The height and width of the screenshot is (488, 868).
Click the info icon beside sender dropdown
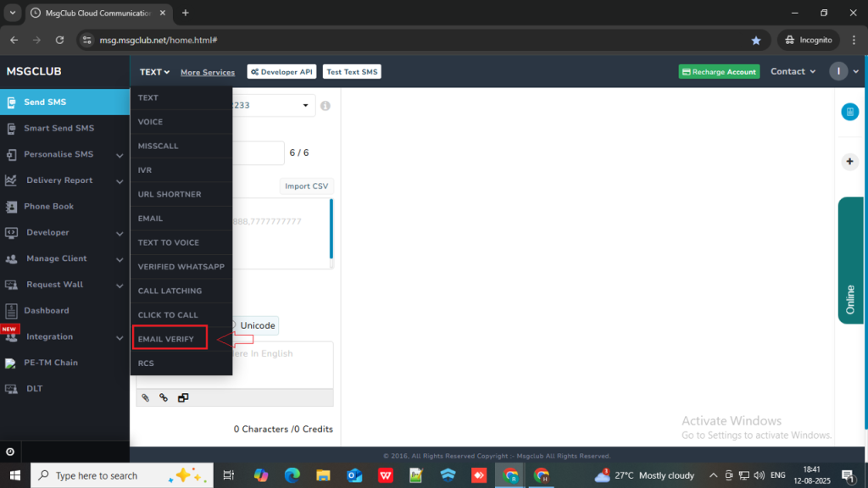click(325, 106)
